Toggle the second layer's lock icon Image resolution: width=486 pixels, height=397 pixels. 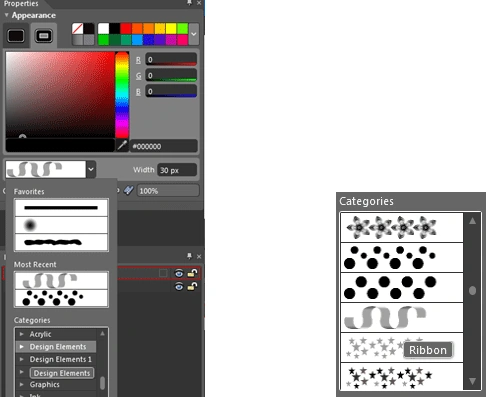(x=192, y=286)
